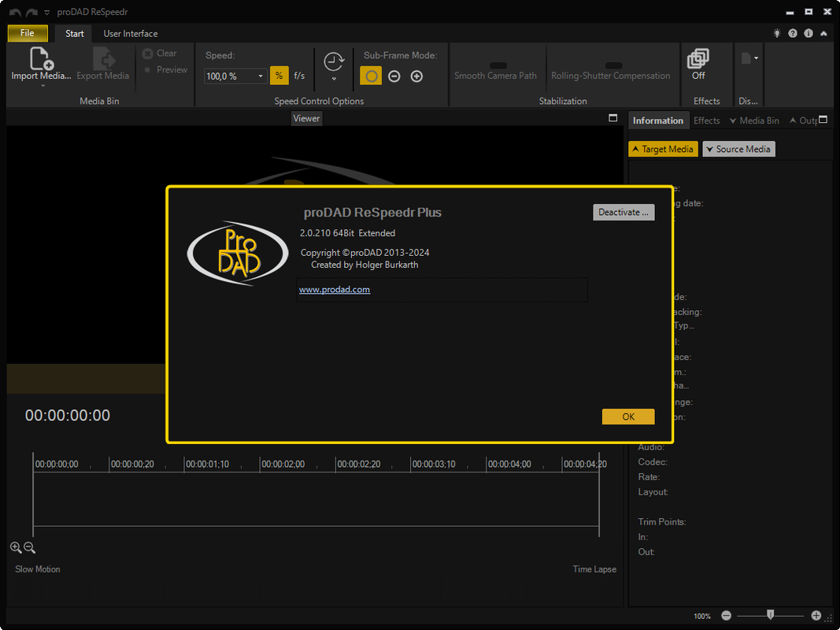Click the Rate: info label
Viewport: 840px width, 630px height.
click(649, 476)
